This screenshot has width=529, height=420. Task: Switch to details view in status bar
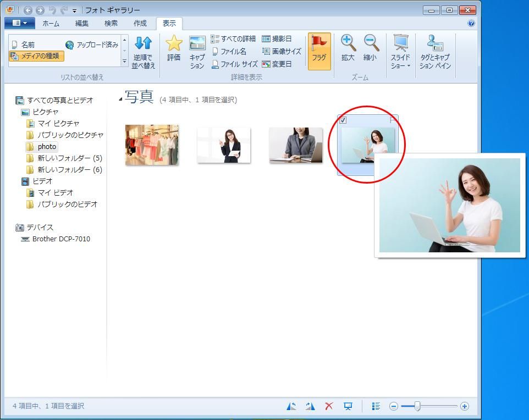(x=376, y=406)
